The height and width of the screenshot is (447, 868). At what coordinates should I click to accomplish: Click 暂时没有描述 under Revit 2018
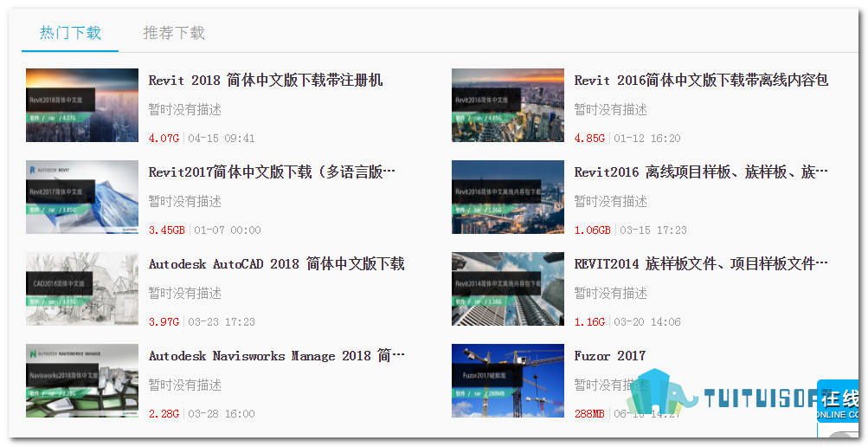185,110
